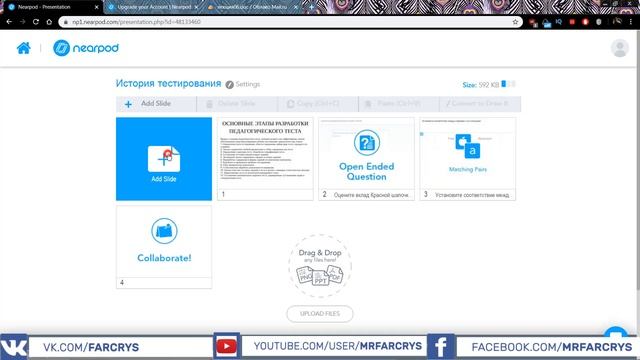Viewport: 640px width, 360px height.
Task: Click the address bar URL
Action: 136,22
